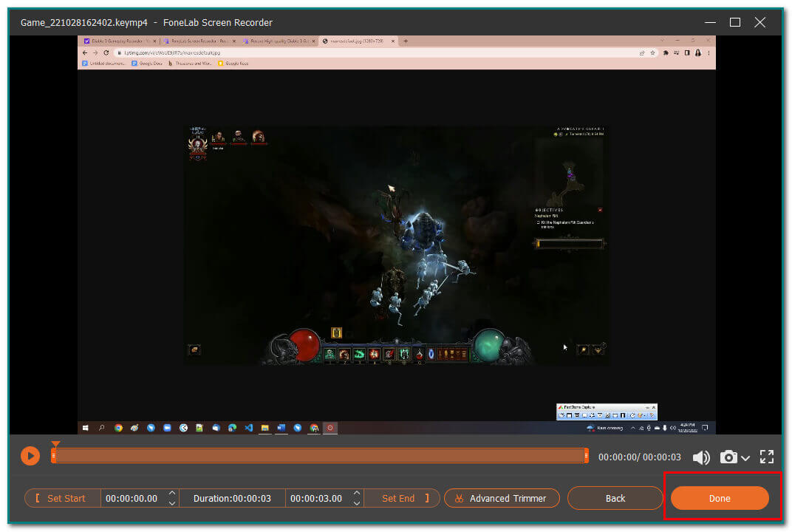
Task: Click the Set End button
Action: coord(402,498)
